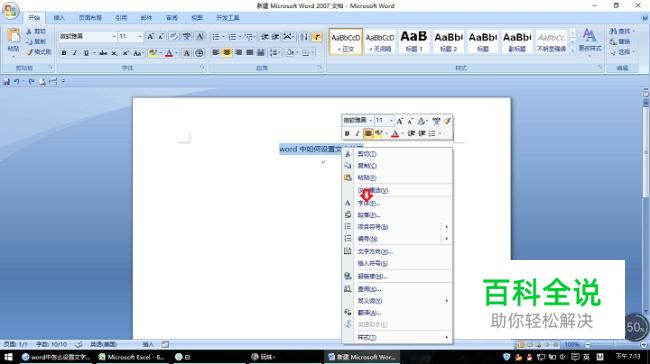Click the Clear Formatting icon in the ribbon

click(174, 37)
